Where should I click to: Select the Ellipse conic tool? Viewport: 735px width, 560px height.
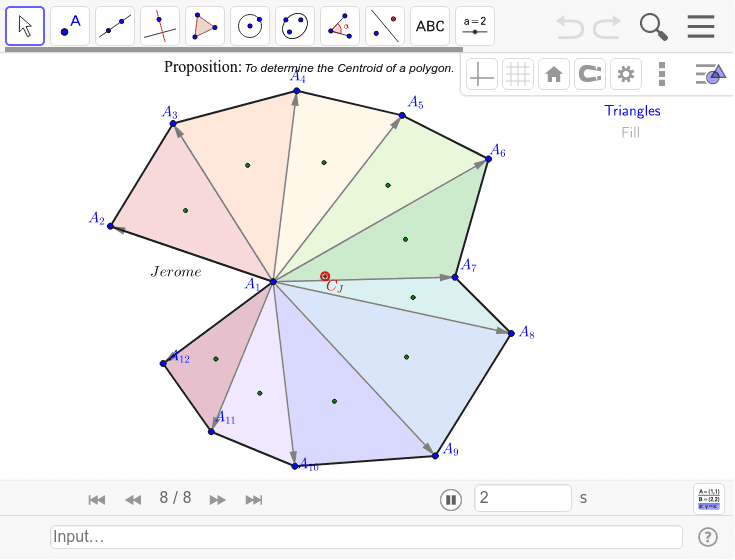point(295,26)
